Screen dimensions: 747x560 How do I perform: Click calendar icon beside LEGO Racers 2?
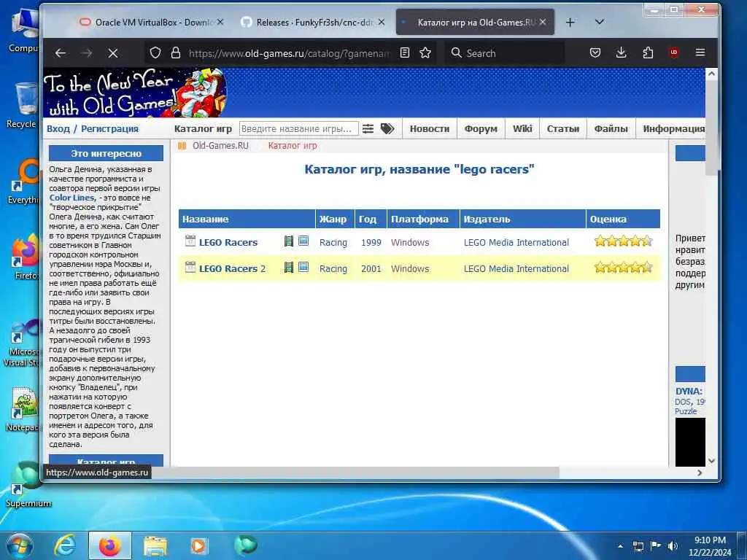pos(190,267)
